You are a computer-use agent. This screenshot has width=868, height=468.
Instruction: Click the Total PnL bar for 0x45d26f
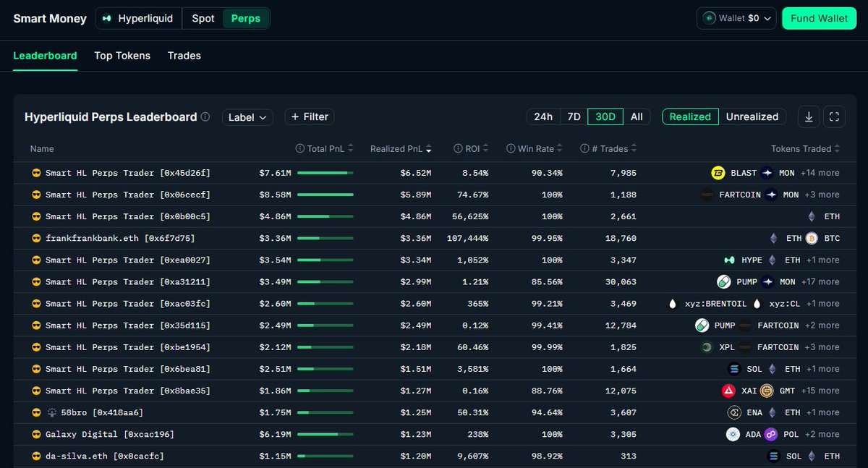[x=325, y=173]
